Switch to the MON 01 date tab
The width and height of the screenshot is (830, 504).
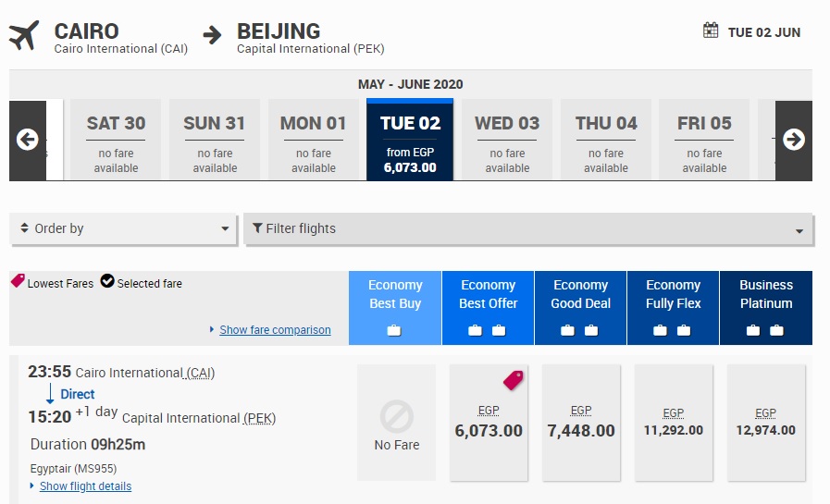click(x=313, y=140)
